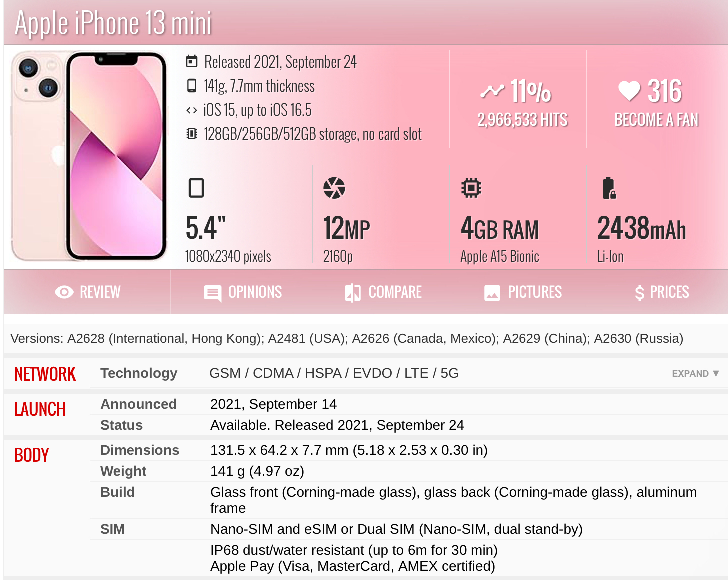Click the iPhone 13 mini product image
Image resolution: width=728 pixels, height=580 pixels.
click(89, 156)
